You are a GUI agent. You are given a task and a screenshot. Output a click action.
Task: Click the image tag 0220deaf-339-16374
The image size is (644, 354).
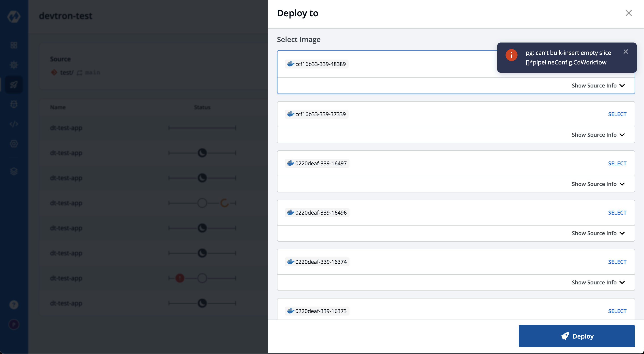tap(321, 262)
